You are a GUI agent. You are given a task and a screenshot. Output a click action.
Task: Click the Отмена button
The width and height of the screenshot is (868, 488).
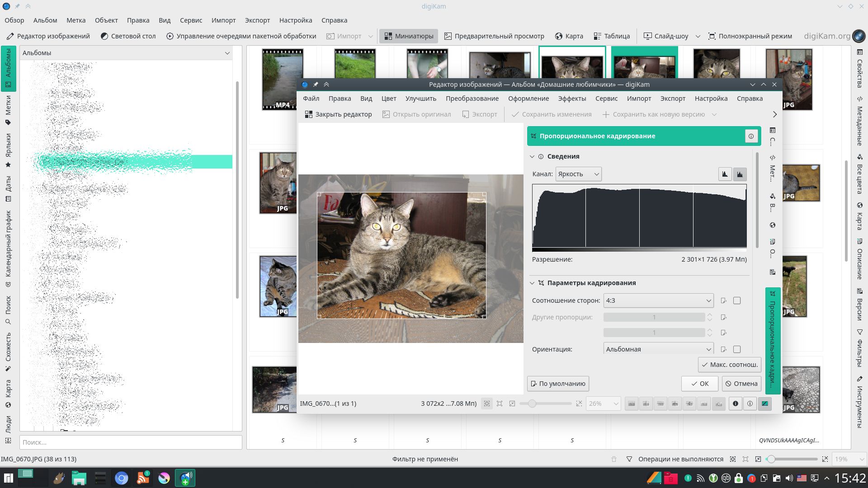[x=741, y=384]
